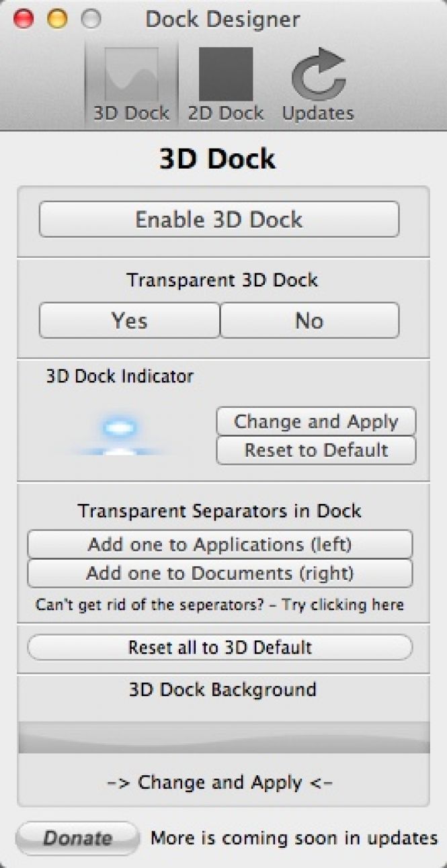Click Change and Apply for the indicator

click(x=316, y=421)
